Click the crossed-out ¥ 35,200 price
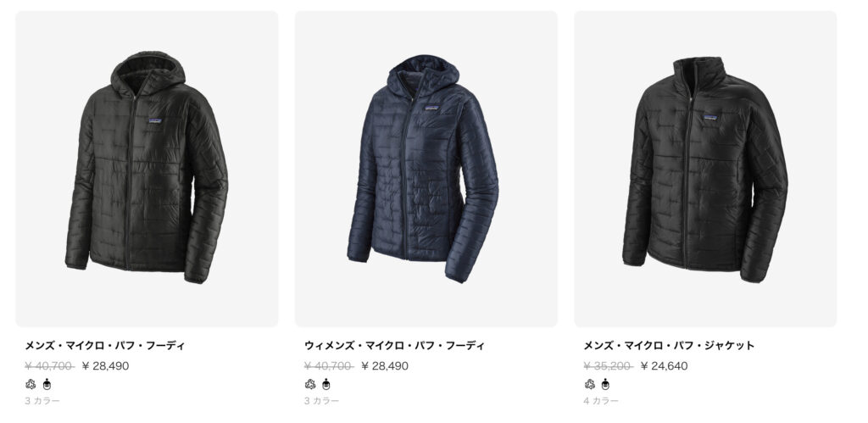This screenshot has height=423, width=868. [608, 366]
